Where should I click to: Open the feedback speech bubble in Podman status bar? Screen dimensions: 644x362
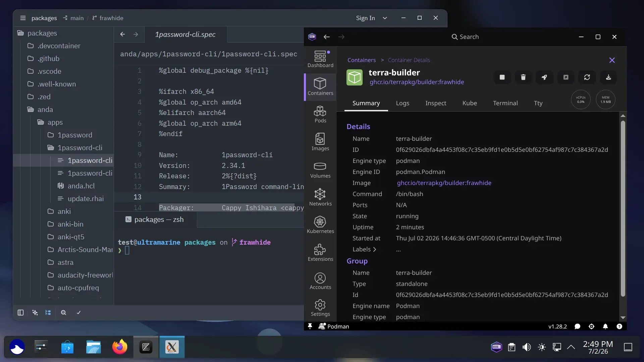(x=577, y=326)
